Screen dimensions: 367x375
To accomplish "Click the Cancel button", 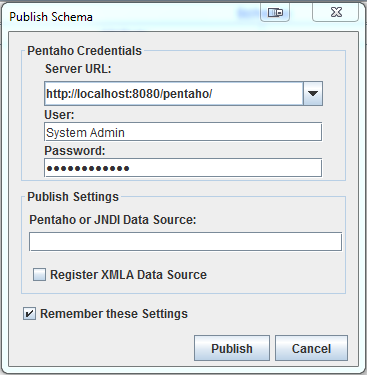I will (311, 348).
